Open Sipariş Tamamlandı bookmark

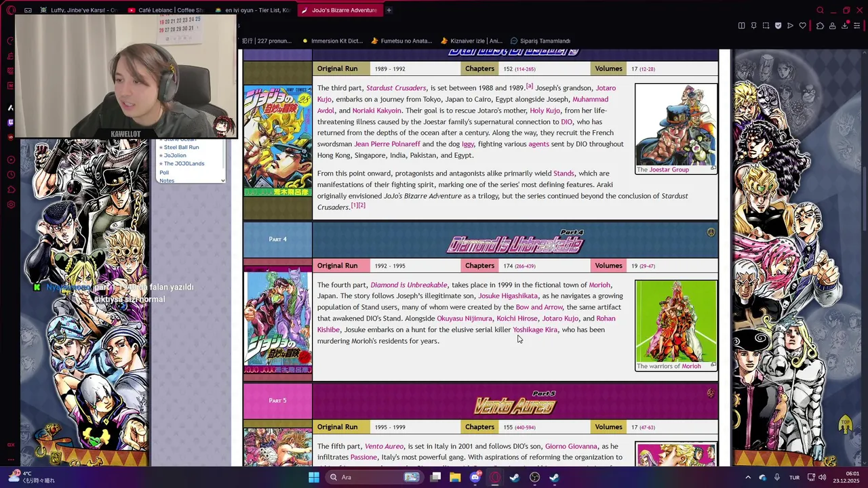pos(540,41)
